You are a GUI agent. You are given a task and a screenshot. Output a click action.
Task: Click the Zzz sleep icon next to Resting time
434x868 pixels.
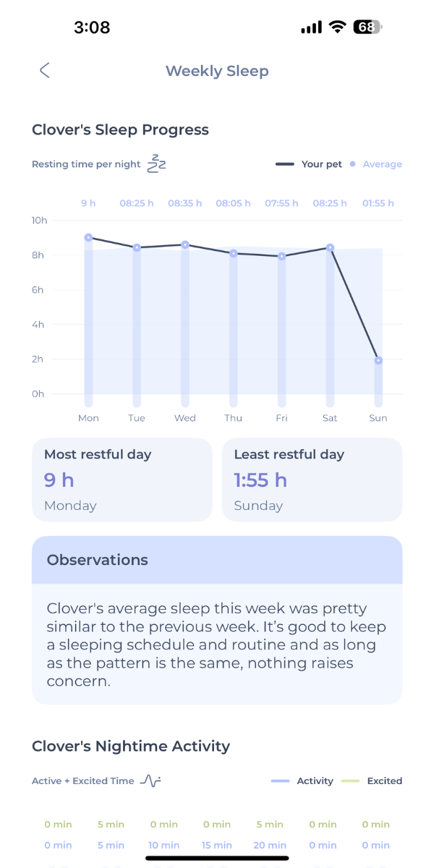tap(155, 163)
